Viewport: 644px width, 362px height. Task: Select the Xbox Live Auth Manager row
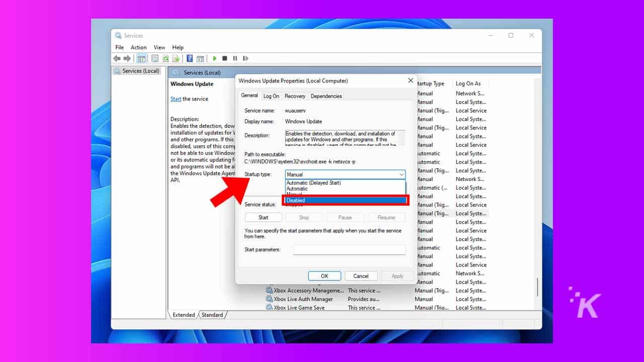[x=376, y=299]
